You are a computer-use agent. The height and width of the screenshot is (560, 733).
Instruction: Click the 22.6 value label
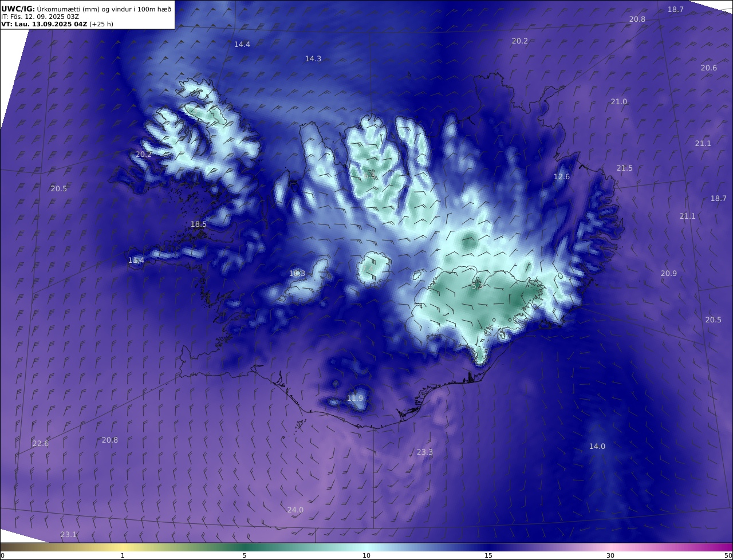pyautogui.click(x=41, y=443)
